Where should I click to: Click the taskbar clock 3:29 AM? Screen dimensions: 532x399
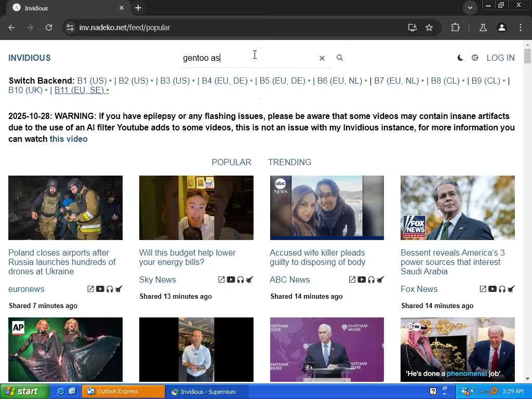point(513,392)
